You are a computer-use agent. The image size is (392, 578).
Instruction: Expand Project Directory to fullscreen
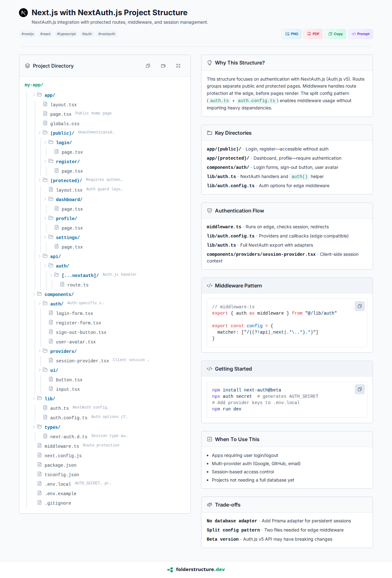(x=178, y=66)
